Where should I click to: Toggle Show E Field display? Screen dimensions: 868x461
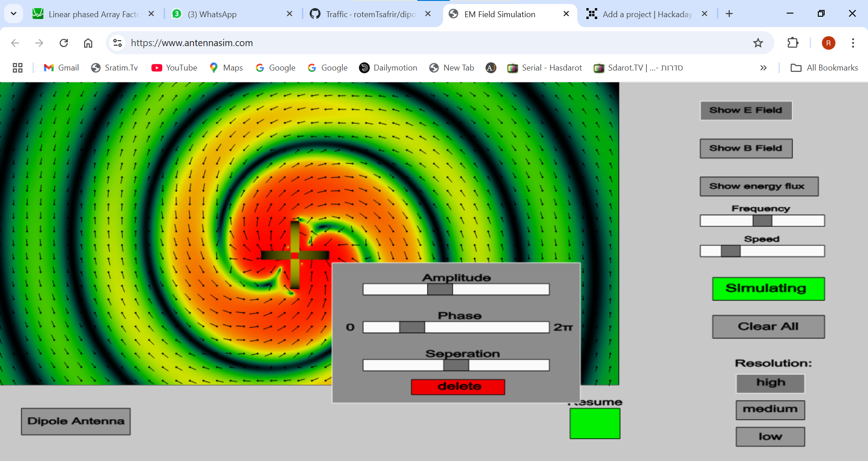(x=745, y=110)
